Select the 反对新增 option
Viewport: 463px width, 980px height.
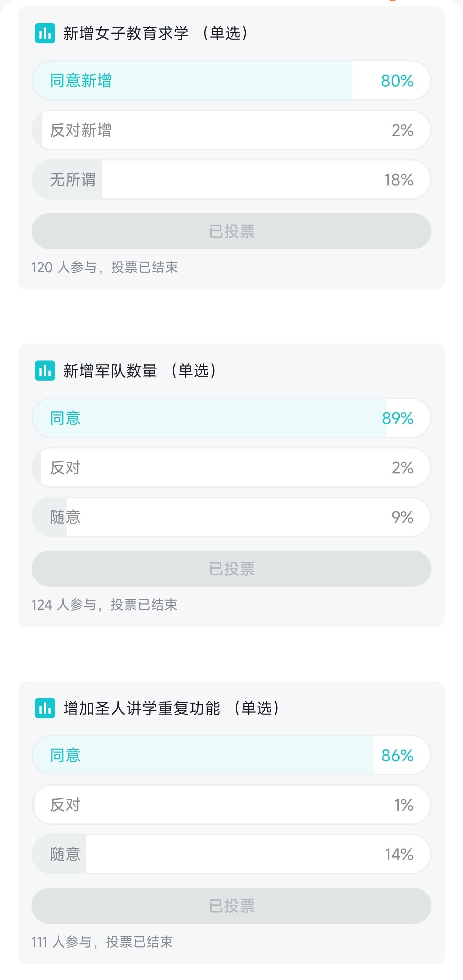coord(231,130)
